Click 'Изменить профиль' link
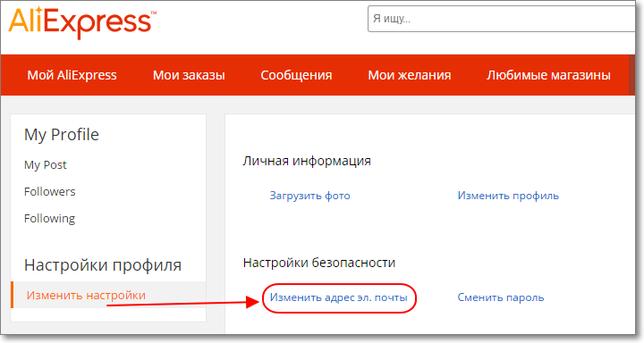 (508, 196)
